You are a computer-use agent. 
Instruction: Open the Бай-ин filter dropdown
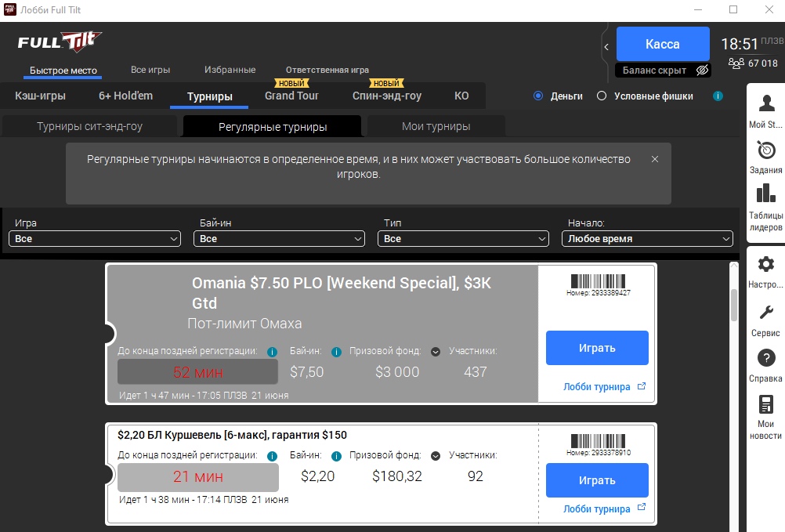[x=279, y=239]
